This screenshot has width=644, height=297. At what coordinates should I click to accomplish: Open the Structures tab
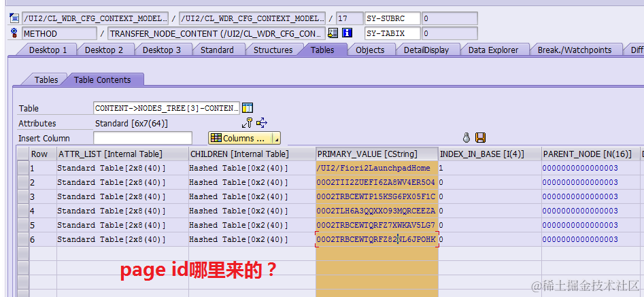[x=273, y=50]
